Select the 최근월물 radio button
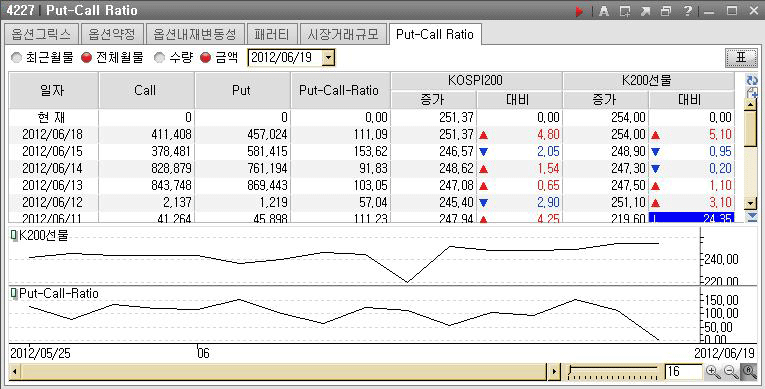765x389 pixels. tap(17, 58)
